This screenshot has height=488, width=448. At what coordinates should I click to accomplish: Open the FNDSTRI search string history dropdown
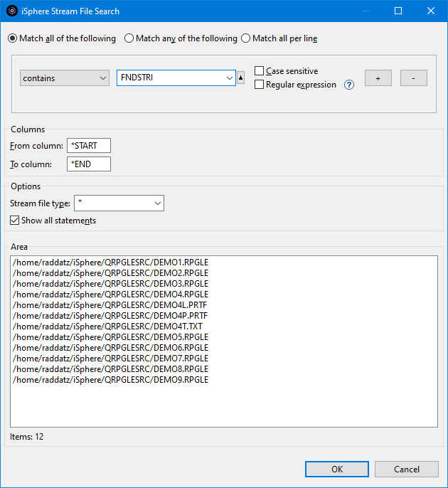(x=230, y=78)
